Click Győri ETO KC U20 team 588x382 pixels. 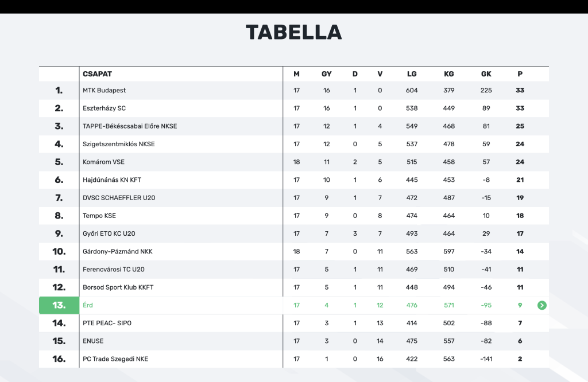click(109, 233)
